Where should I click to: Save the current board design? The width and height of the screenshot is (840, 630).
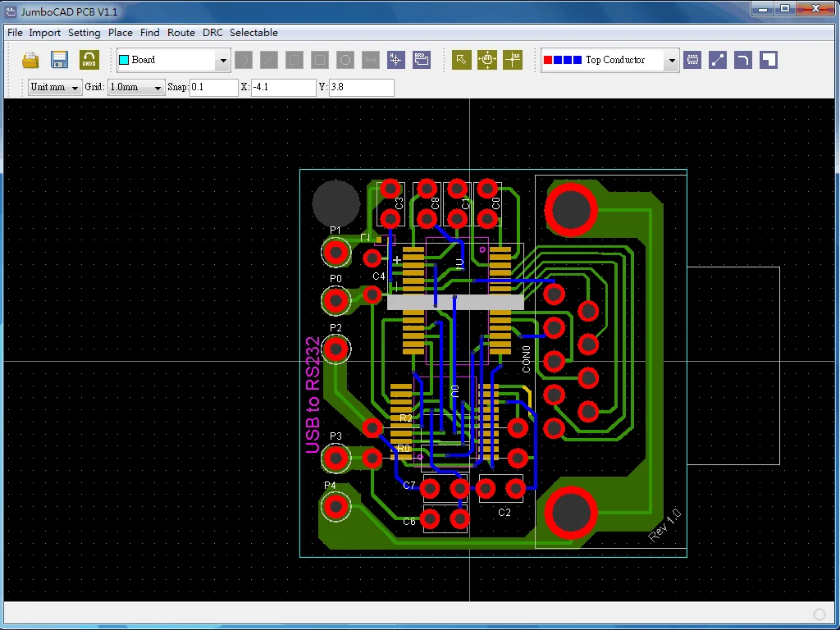58,59
